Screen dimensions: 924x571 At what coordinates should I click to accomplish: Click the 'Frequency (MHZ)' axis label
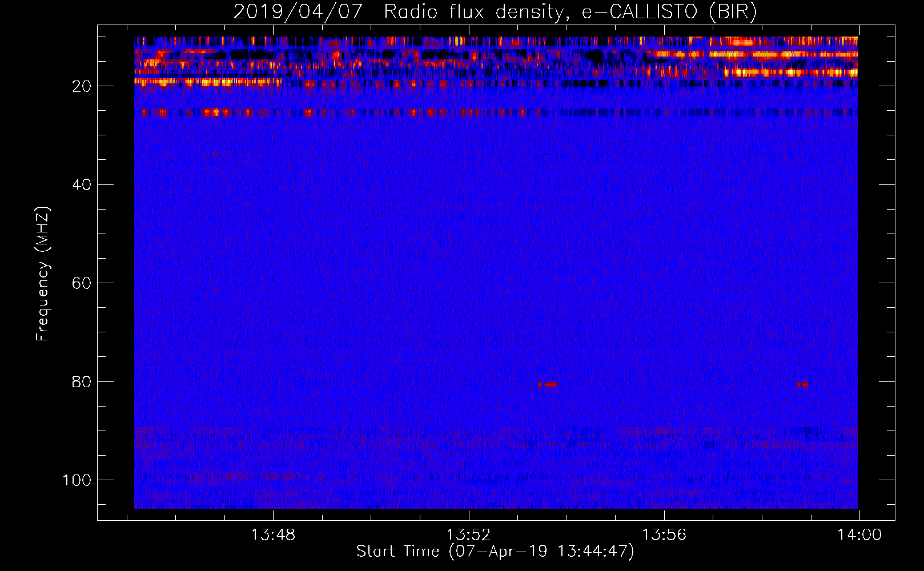point(43,274)
